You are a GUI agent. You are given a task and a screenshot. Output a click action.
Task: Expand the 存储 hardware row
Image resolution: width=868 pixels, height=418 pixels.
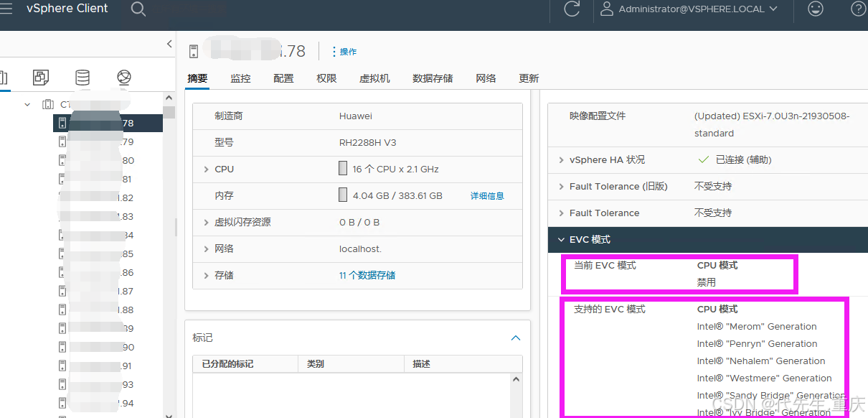(206, 276)
